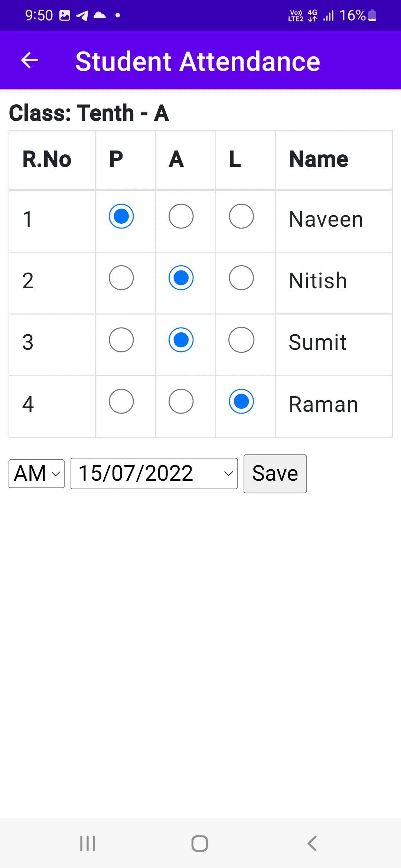
Task: Select leave radio for Naveen
Action: [241, 216]
